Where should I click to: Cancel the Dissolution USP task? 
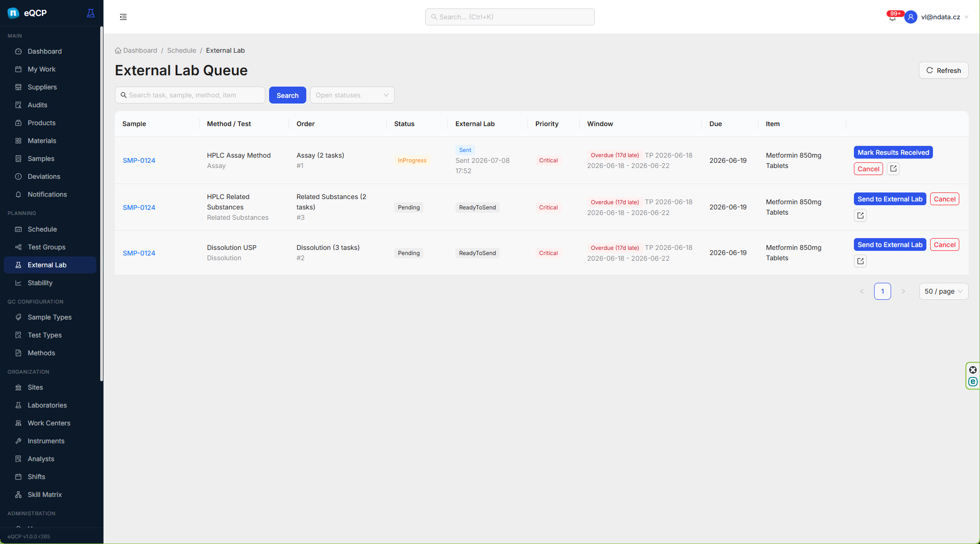[944, 245]
